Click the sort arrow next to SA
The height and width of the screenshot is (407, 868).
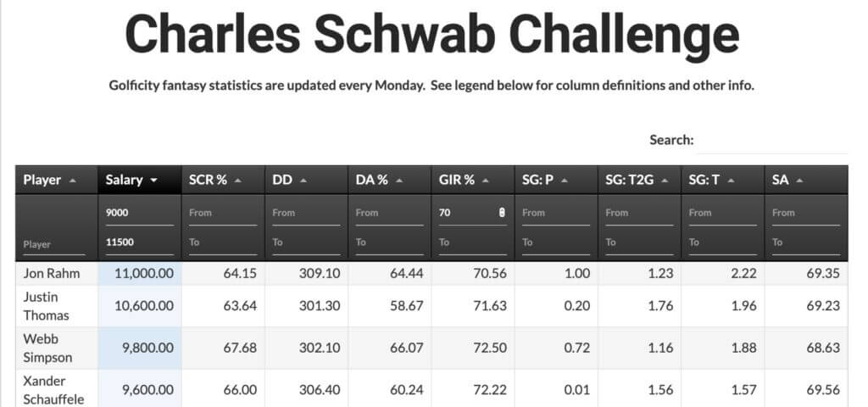pos(799,181)
